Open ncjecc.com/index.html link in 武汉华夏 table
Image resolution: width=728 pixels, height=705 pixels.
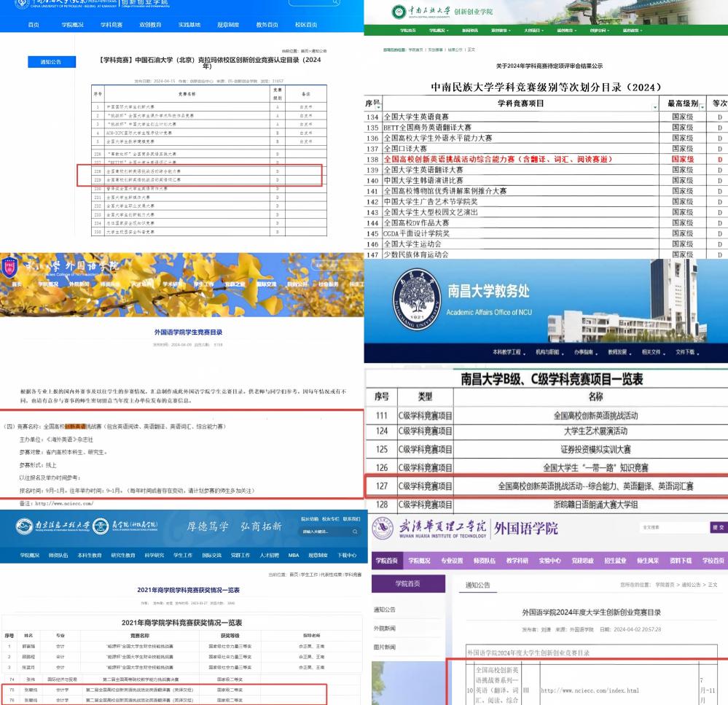pyautogui.click(x=590, y=690)
